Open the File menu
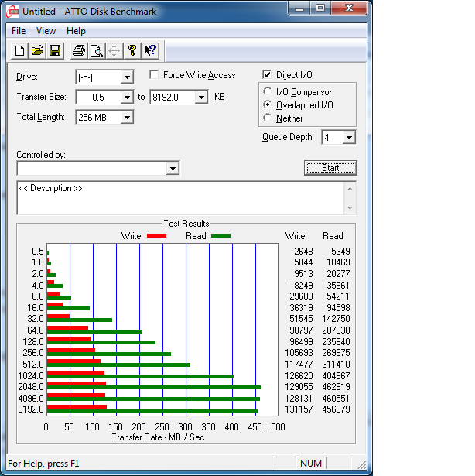The image size is (475, 476). click(x=19, y=31)
